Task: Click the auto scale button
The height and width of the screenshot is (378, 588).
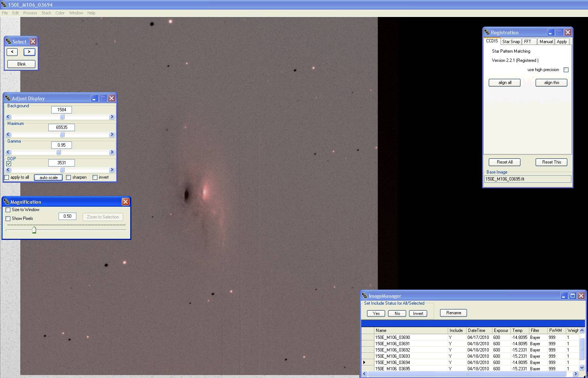Action: (49, 178)
